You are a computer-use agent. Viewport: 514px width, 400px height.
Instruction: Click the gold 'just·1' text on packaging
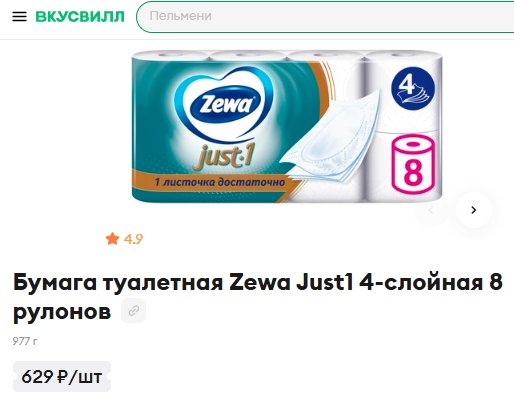tap(223, 156)
